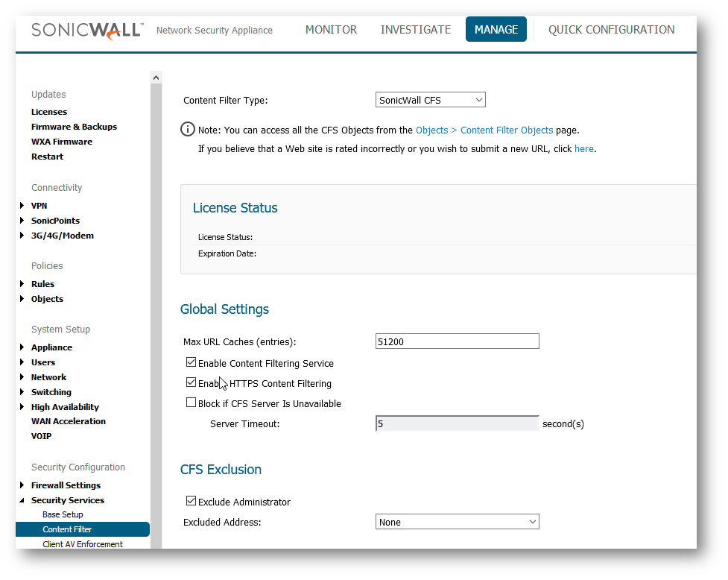Expand the VPN tree item
Image resolution: width=728 pixels, height=580 pixels.
[22, 206]
